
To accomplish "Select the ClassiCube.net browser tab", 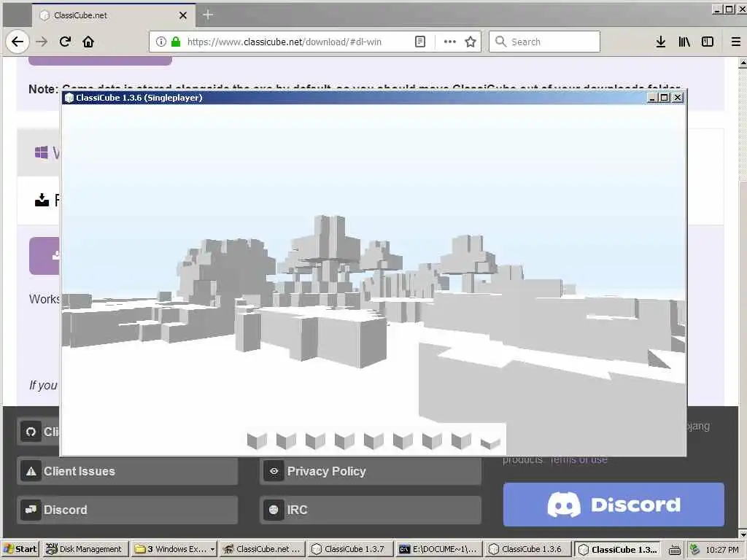I will [114, 15].
